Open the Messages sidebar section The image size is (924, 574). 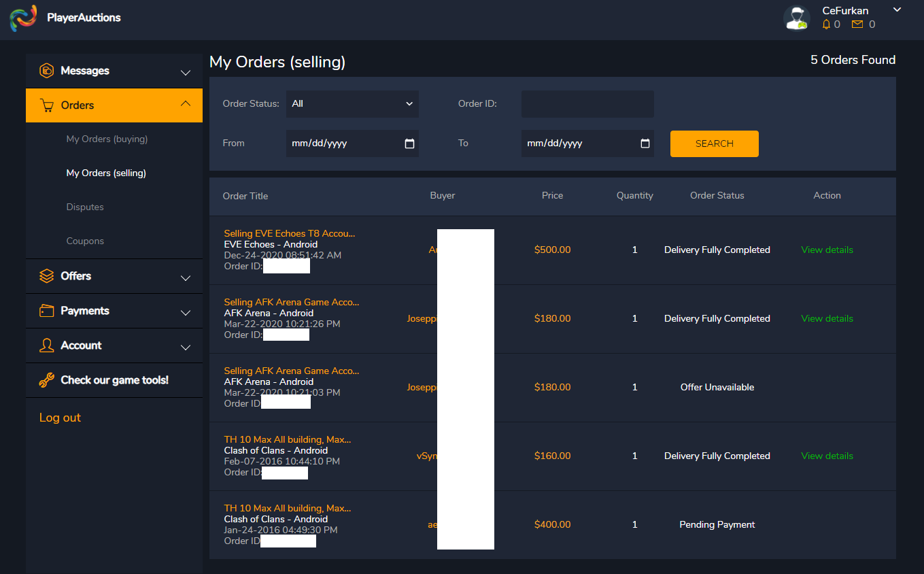tap(114, 71)
